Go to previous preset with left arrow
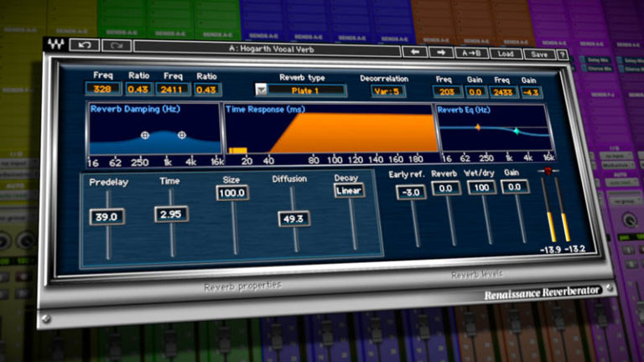644x362 pixels. coord(414,52)
